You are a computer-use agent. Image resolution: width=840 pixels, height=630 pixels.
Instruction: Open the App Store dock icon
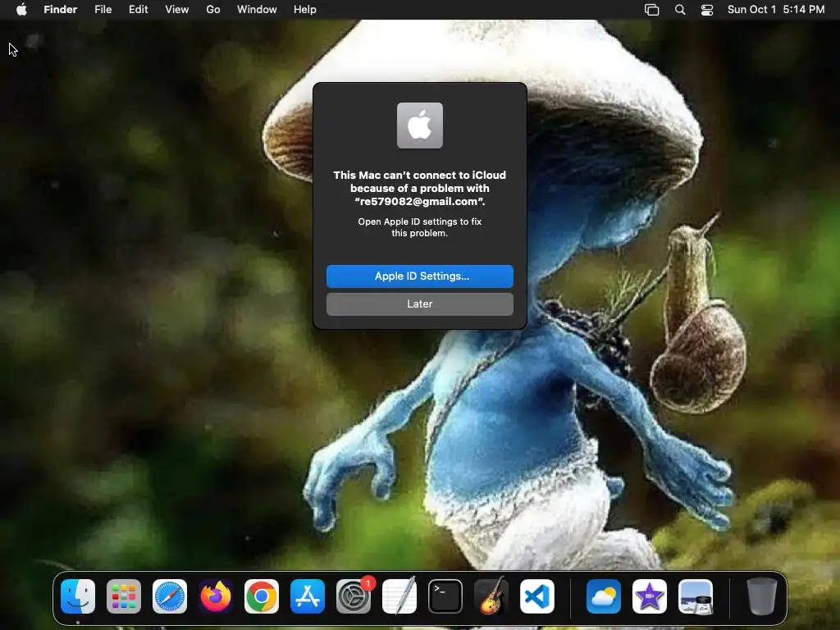308,596
